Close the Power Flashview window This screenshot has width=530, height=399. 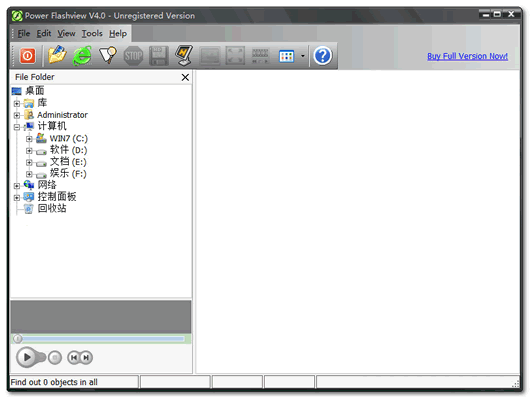511,15
